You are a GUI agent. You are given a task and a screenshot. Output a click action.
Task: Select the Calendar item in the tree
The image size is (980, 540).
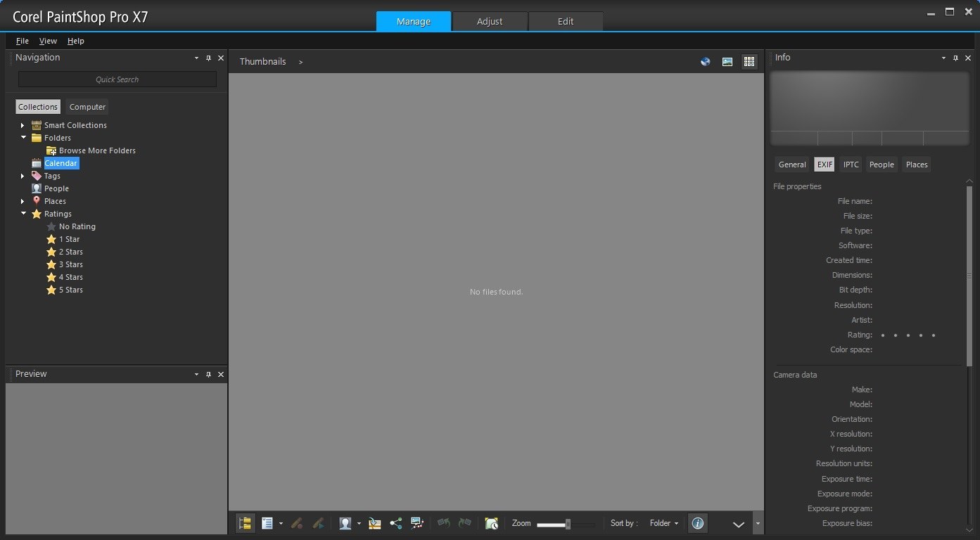pos(61,163)
